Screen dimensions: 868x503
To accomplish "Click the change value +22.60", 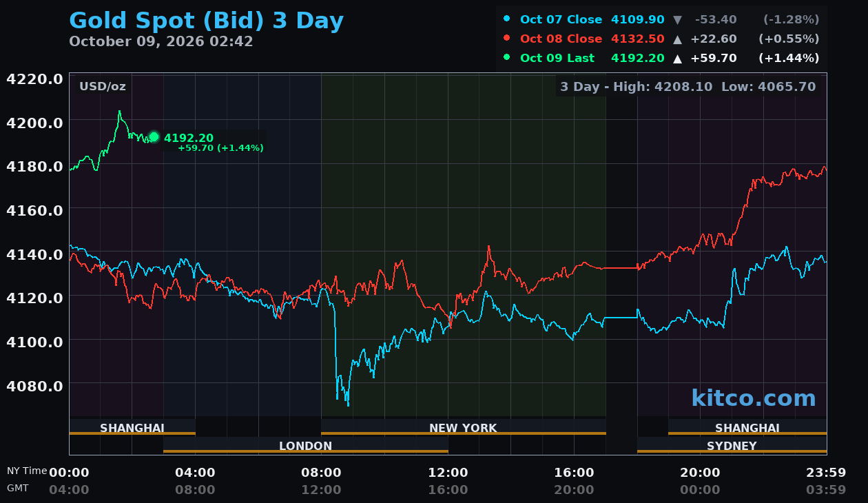I will pos(714,39).
